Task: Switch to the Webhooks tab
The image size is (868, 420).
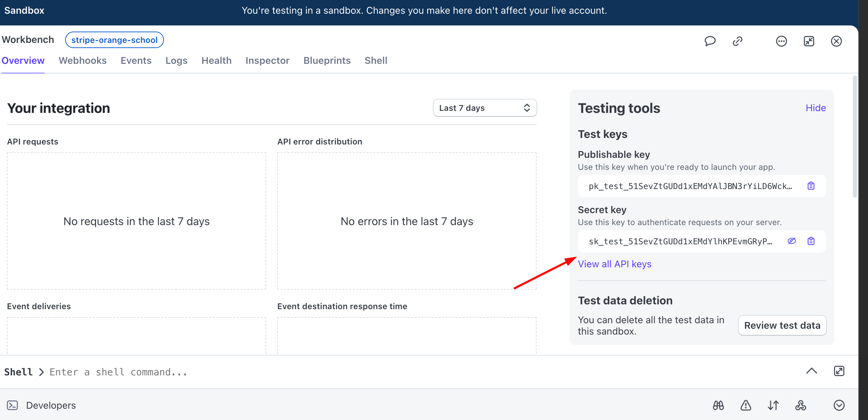Action: click(x=83, y=60)
